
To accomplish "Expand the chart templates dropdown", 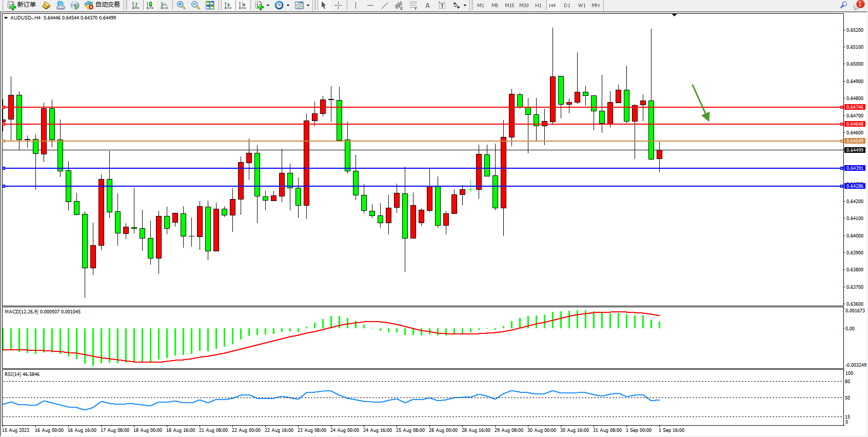I will click(x=308, y=6).
